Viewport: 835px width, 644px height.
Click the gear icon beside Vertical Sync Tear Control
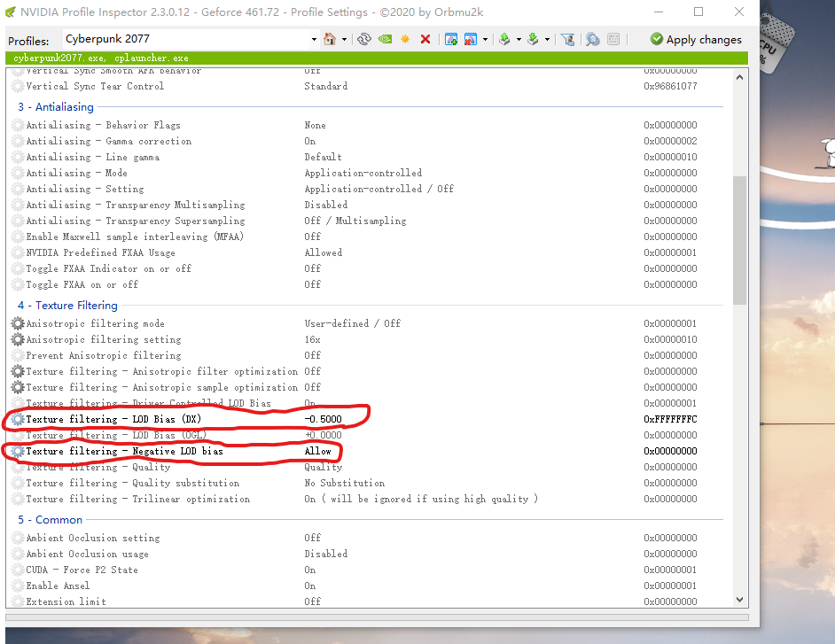coord(18,86)
